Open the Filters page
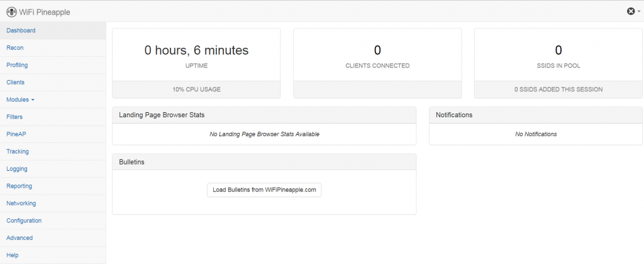644x264 pixels. point(53,117)
